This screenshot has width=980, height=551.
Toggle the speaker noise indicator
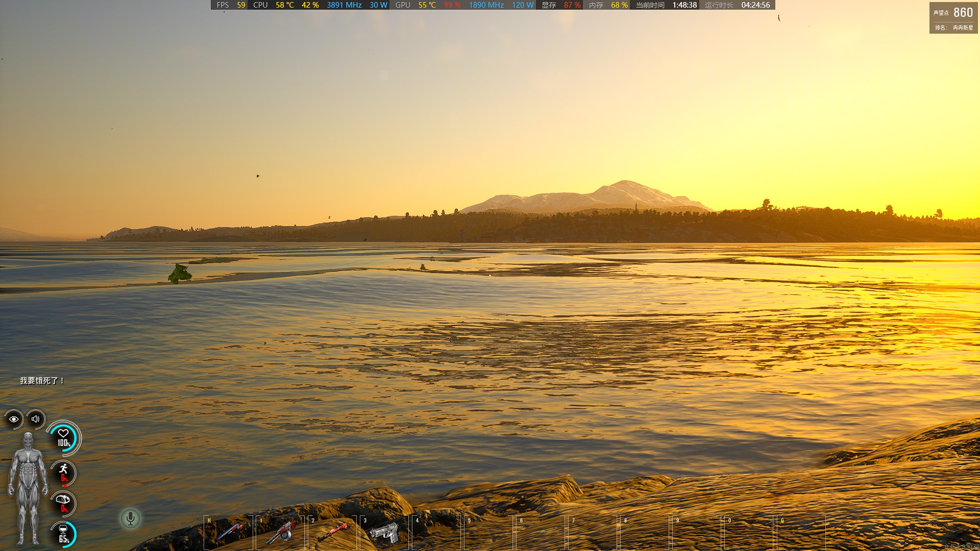[35, 419]
